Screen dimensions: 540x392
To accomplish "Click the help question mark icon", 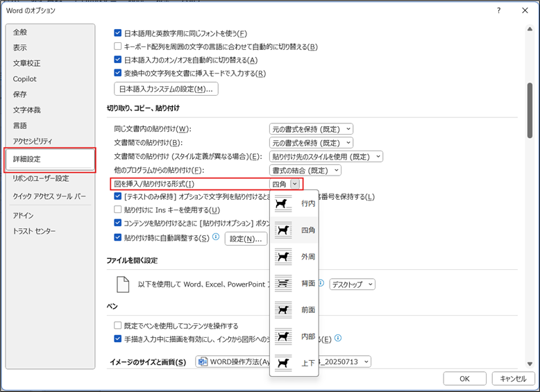I will [498, 11].
